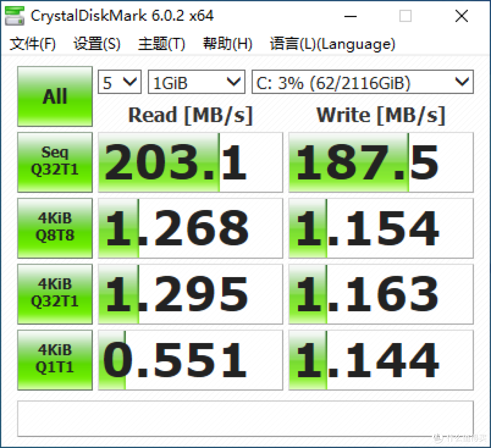Open the 文件(F) menu
491x448 pixels.
32,44
